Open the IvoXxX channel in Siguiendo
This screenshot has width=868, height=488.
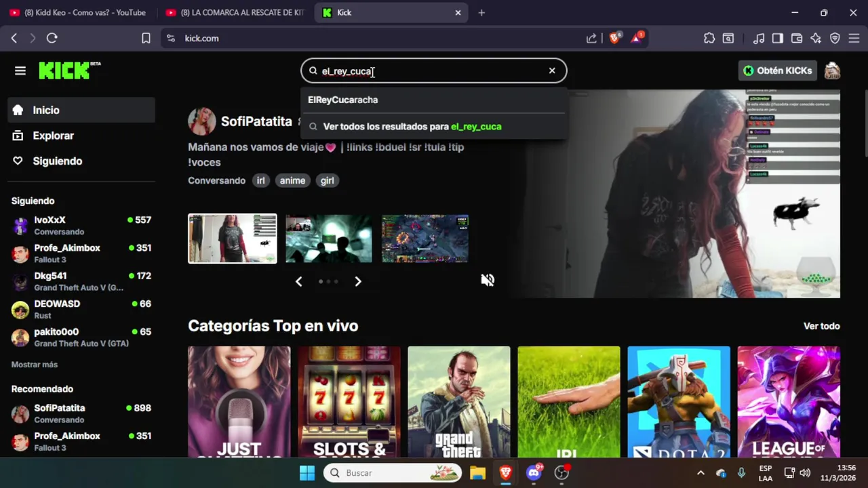(x=81, y=226)
